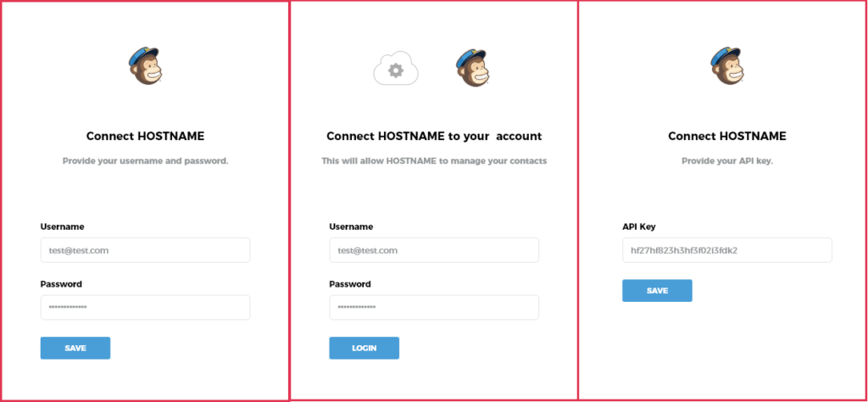Click 'Connect HOSTNAME to your account' heading
The image size is (868, 402).
(434, 137)
